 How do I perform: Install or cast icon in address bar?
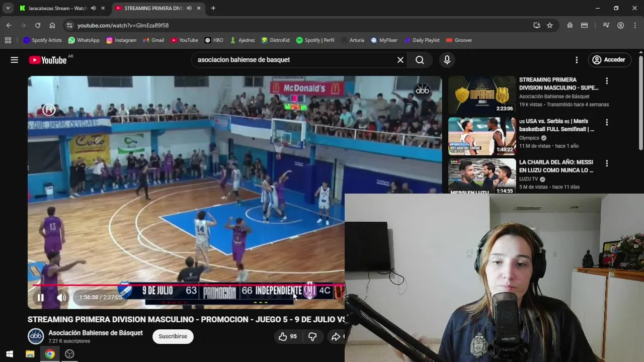537,25
